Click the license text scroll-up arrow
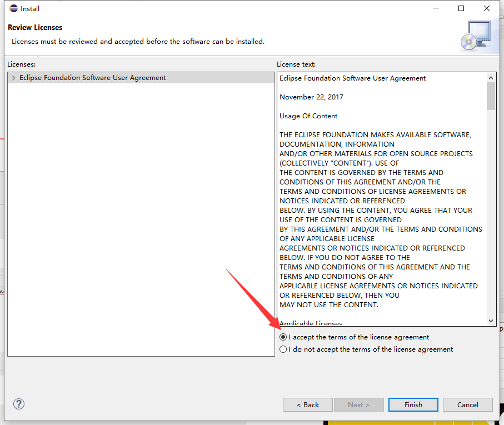 pyautogui.click(x=491, y=78)
